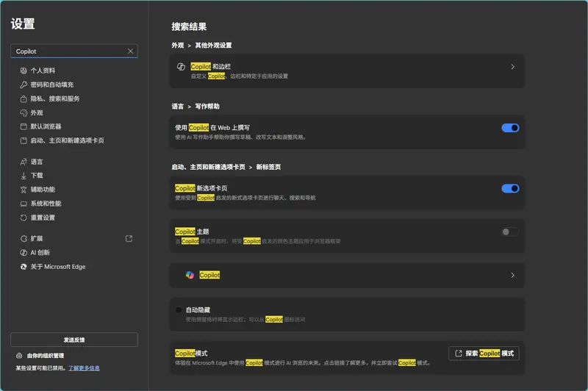Click the 其他外观设置 breadcrumb text
Screen dimensions: 588x391
[x=213, y=45]
